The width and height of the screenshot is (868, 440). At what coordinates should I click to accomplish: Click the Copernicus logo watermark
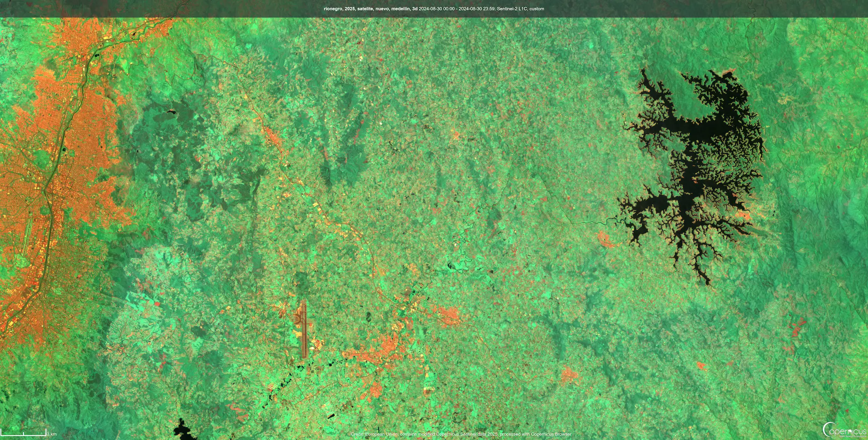pyautogui.click(x=844, y=430)
